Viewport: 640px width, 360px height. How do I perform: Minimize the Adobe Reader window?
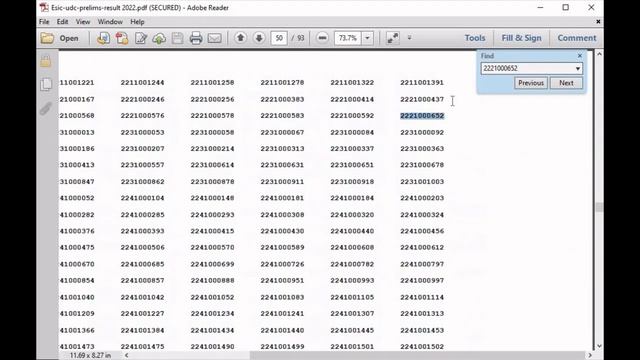(540, 7)
